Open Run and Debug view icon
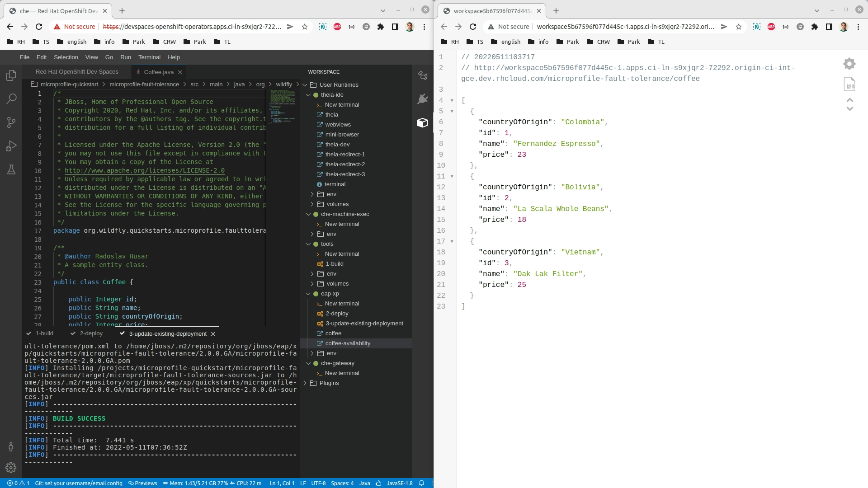The width and height of the screenshot is (868, 488). point(11,146)
